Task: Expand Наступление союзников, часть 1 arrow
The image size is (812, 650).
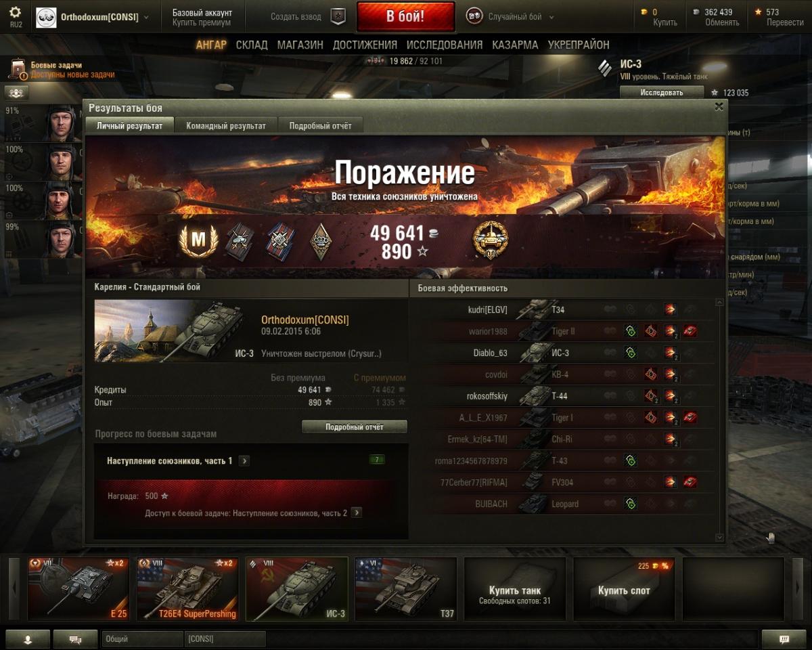Action: click(244, 460)
